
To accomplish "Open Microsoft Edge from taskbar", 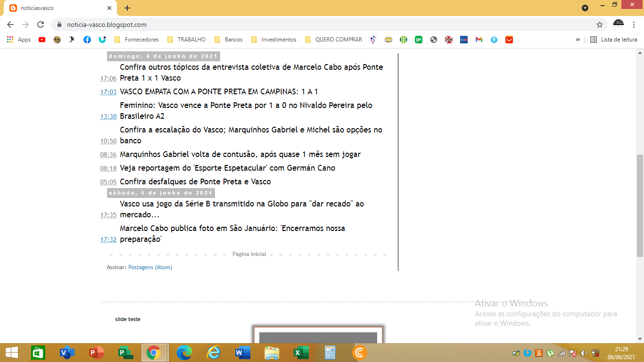I will tap(184, 353).
